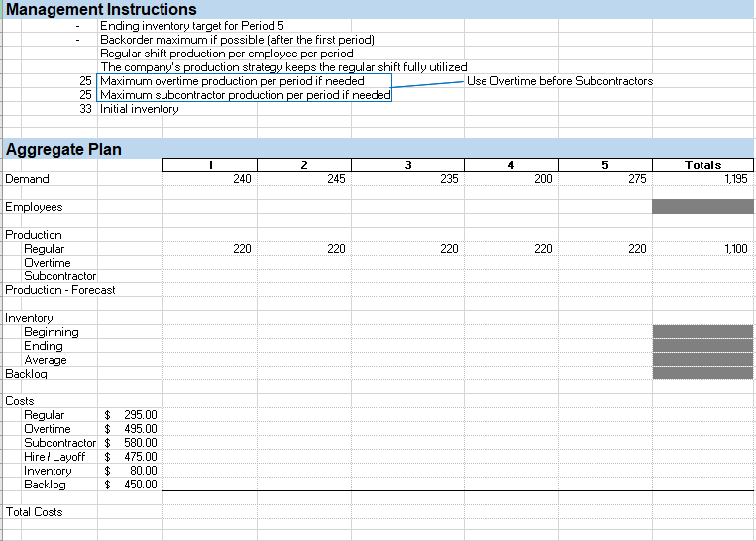
Task: Select regular production 220 in period 5
Action: point(637,249)
